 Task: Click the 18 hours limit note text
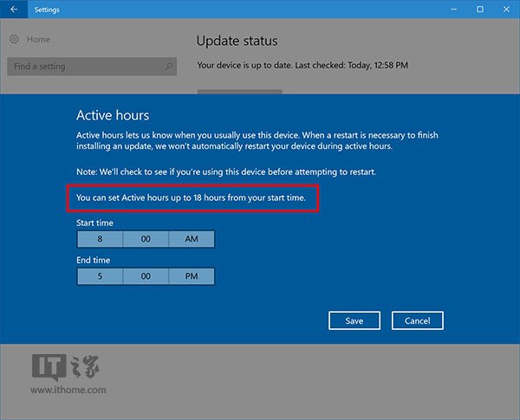click(193, 198)
